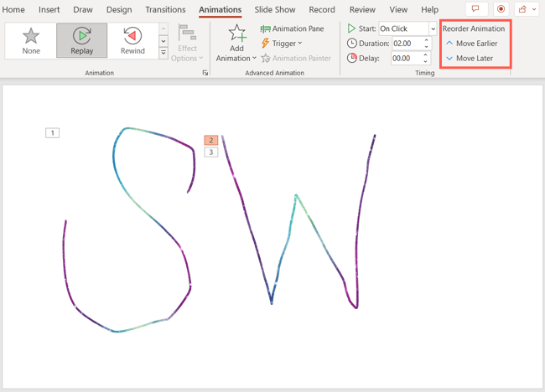Select animation marker 2 on slide
This screenshot has width=545, height=392.
point(211,140)
